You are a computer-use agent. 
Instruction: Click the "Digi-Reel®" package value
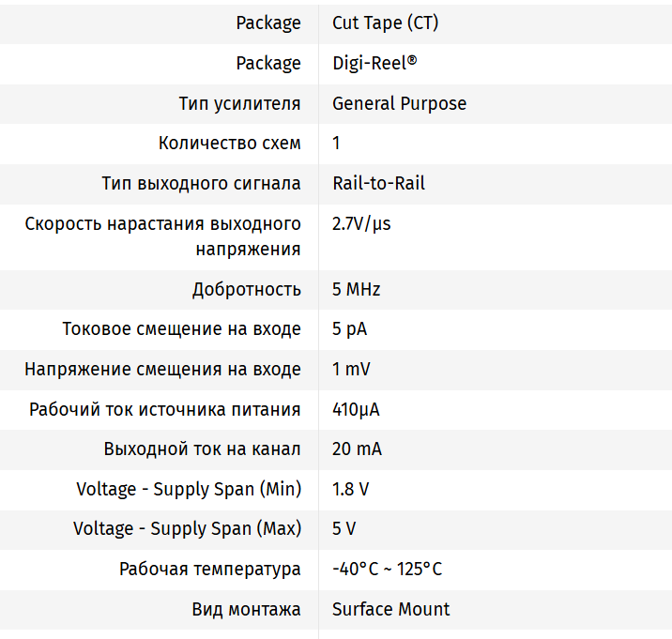374,63
